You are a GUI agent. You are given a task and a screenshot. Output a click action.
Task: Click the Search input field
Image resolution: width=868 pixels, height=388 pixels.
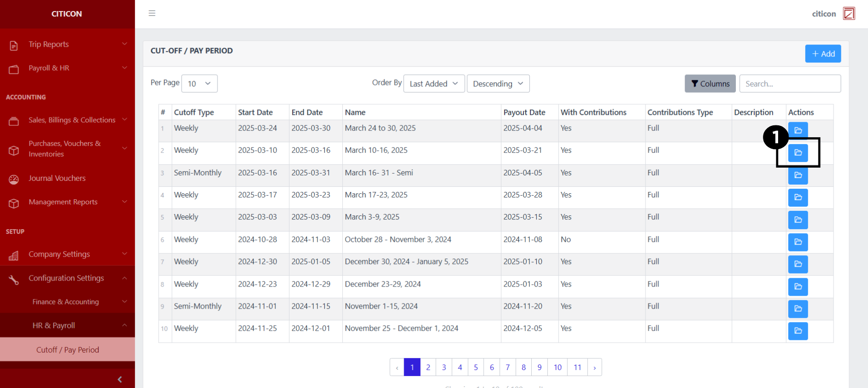click(x=790, y=84)
